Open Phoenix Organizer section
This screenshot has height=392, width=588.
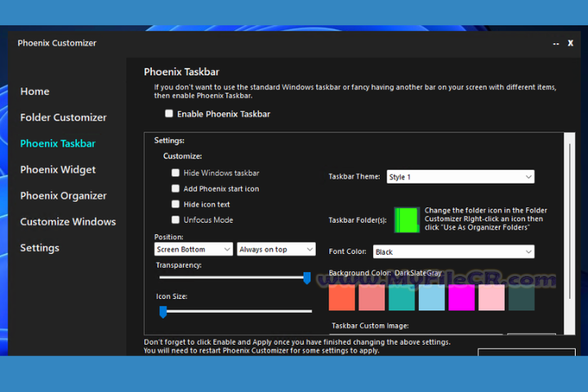pos(64,195)
